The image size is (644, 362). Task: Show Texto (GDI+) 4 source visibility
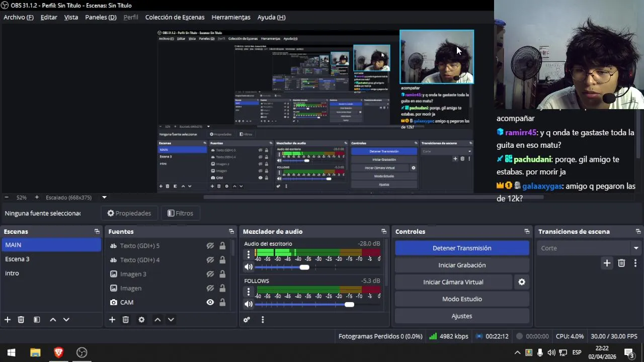pyautogui.click(x=210, y=260)
